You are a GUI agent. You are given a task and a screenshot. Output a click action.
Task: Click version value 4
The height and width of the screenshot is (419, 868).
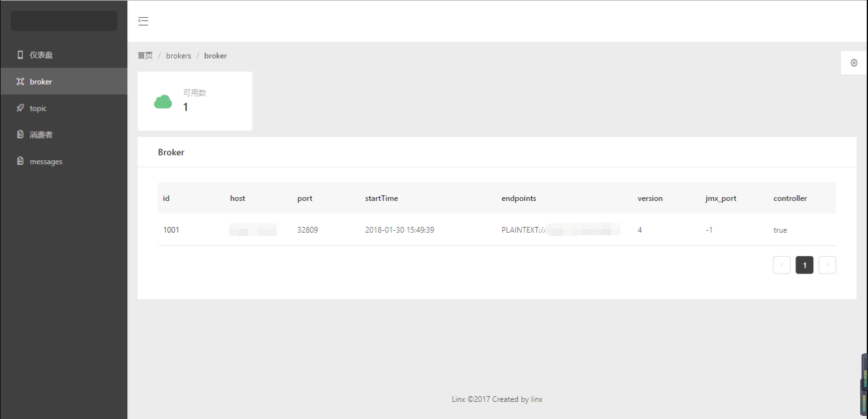click(640, 230)
